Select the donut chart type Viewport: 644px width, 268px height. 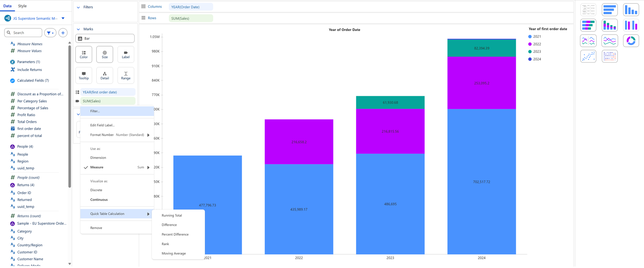pos(631,41)
